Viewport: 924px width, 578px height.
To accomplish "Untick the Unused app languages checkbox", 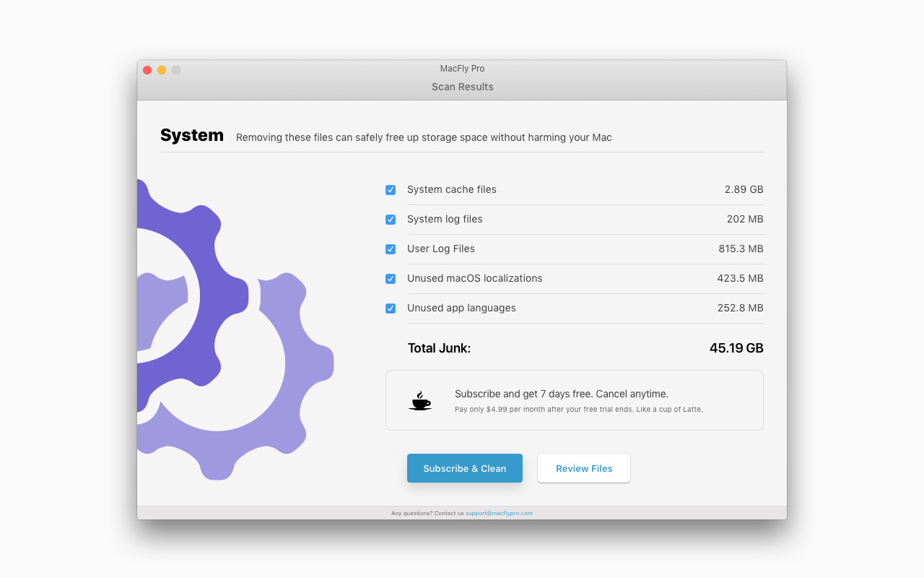I will (391, 309).
